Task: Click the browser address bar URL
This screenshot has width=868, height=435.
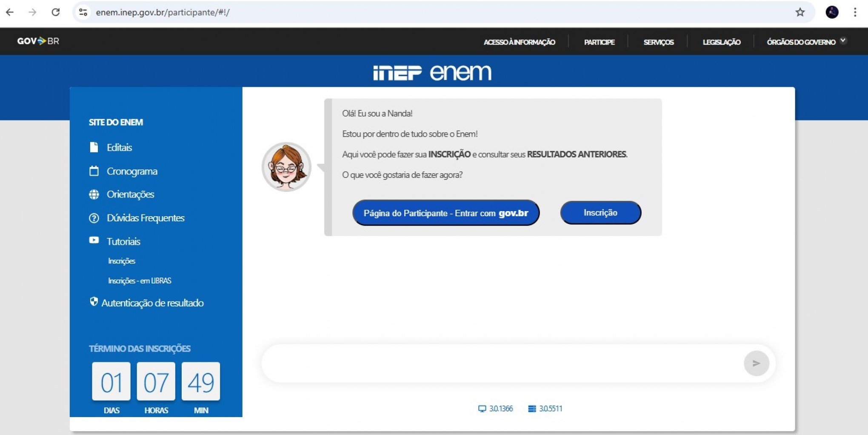Action: [163, 12]
